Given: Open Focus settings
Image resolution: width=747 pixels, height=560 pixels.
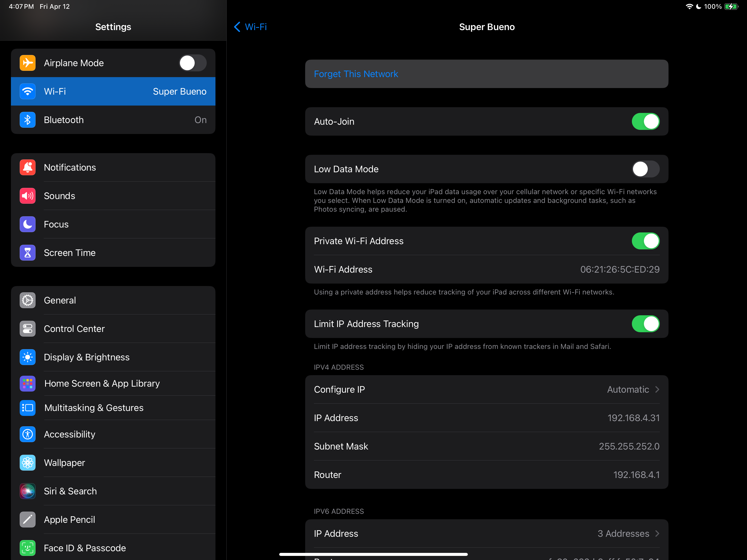Looking at the screenshot, I should [113, 224].
